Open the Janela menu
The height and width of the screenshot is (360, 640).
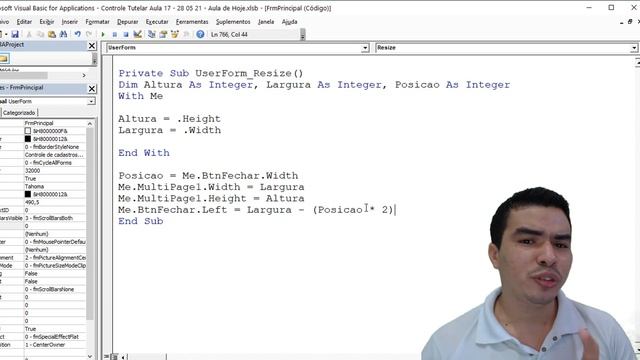pos(266,22)
